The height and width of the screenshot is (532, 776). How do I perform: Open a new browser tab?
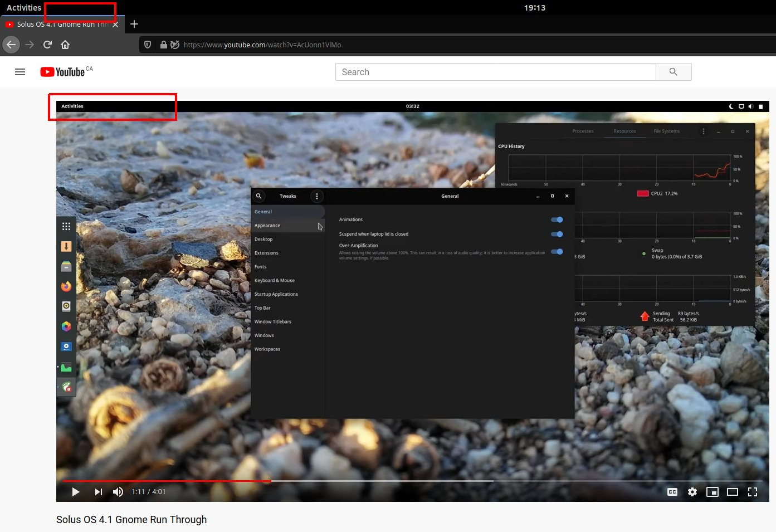coord(134,24)
